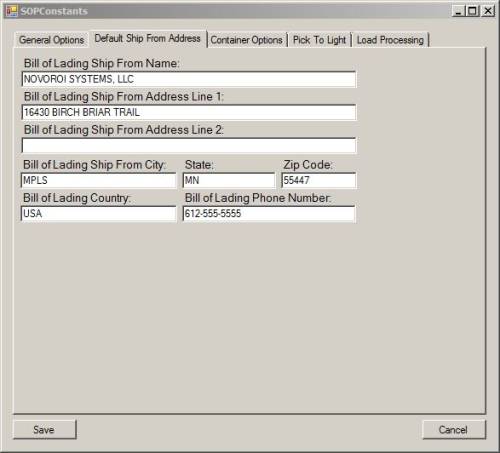Image resolution: width=500 pixels, height=453 pixels.
Task: Click the Save button
Action: [45, 429]
